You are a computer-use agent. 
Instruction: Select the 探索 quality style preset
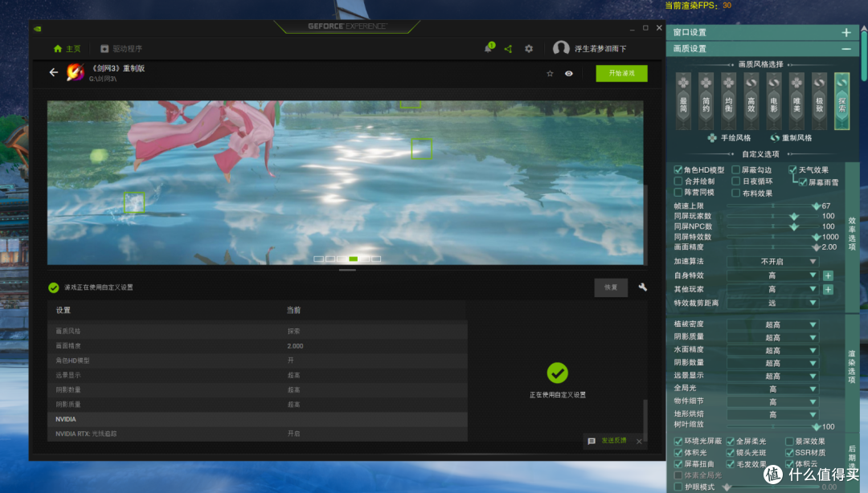click(x=842, y=100)
